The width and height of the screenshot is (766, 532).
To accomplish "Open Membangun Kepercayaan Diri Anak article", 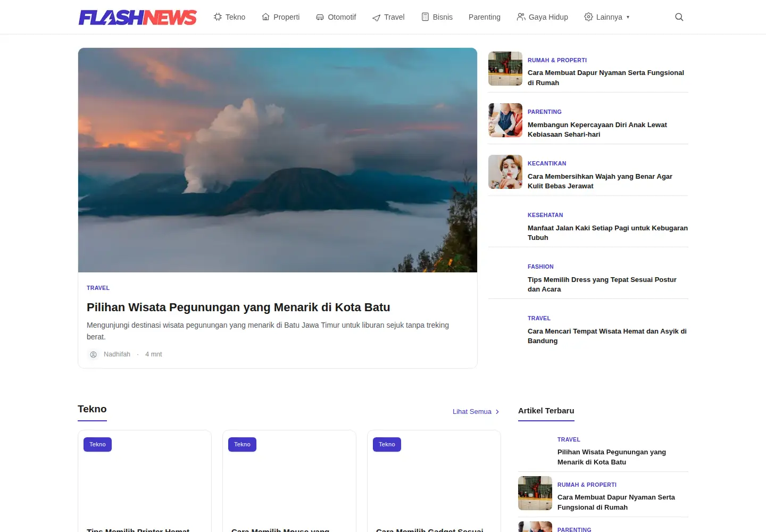I will 597,129.
